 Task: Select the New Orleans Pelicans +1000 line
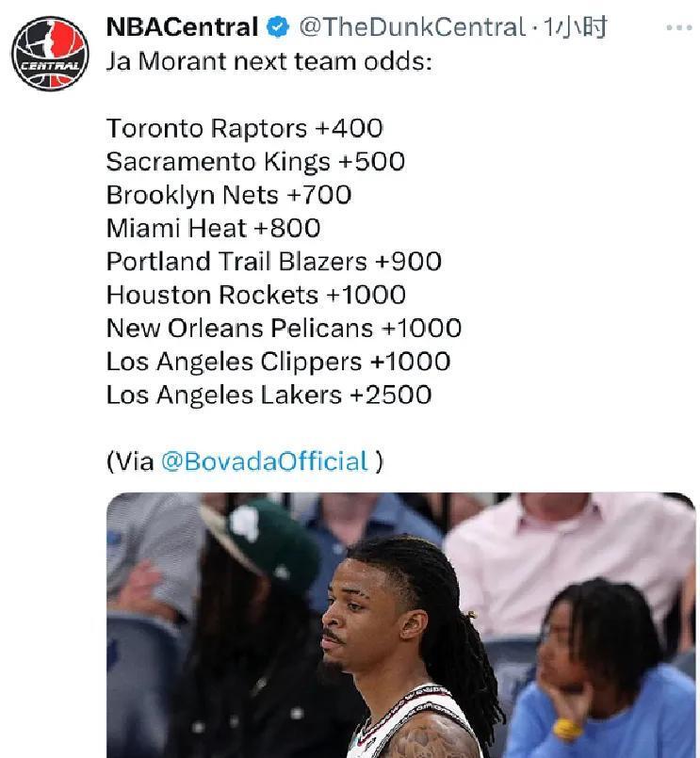[x=284, y=328]
